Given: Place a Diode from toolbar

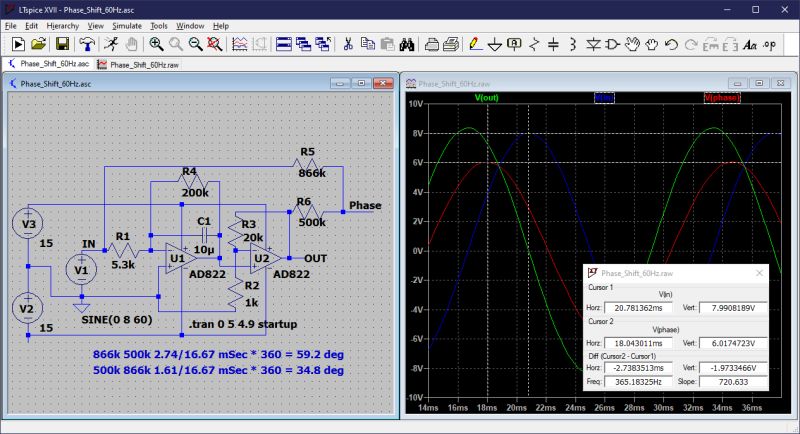Looking at the screenshot, I should pyautogui.click(x=593, y=44).
